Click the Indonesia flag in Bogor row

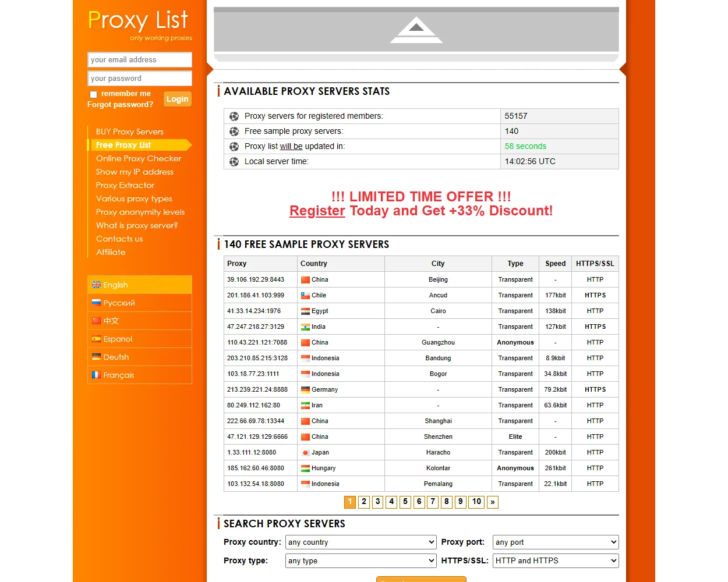click(x=305, y=374)
